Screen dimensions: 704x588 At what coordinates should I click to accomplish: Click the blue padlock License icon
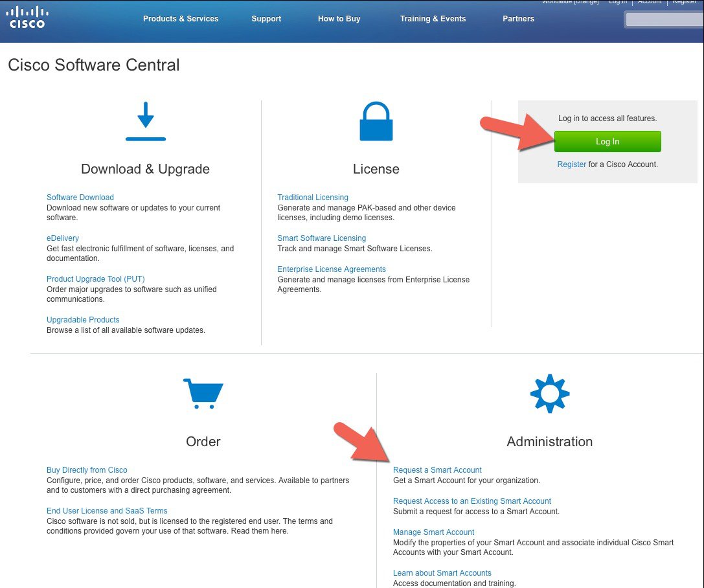point(376,121)
